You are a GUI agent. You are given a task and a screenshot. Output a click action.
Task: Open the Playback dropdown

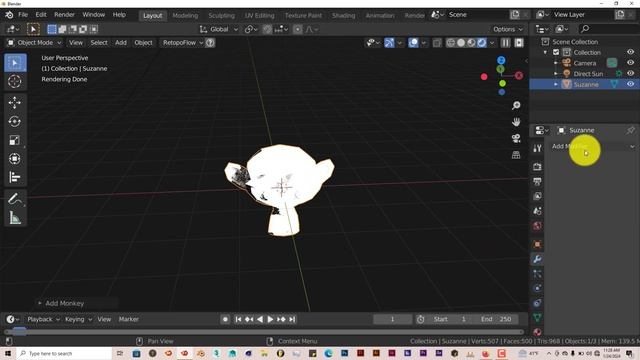43,319
